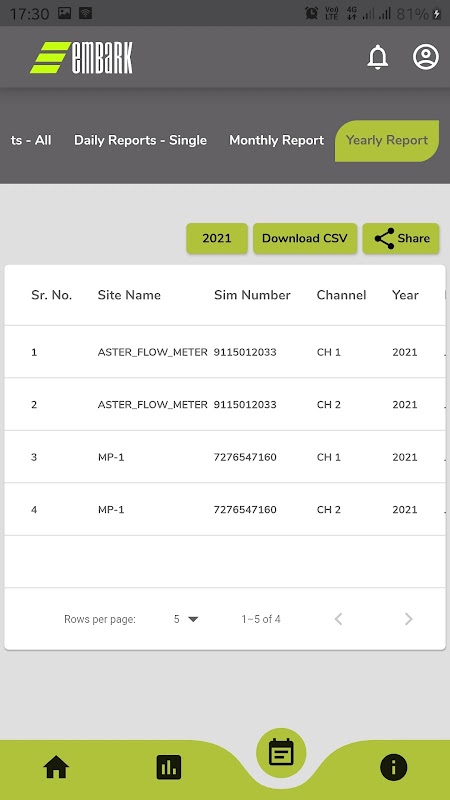Switch to the Monthly Report tab
Screen dimensions: 450x800
point(277,140)
